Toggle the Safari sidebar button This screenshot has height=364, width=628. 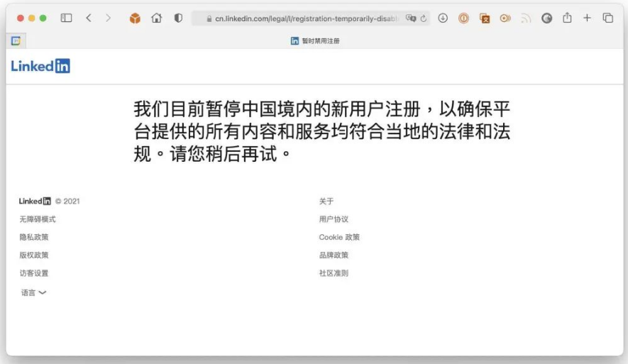66,18
